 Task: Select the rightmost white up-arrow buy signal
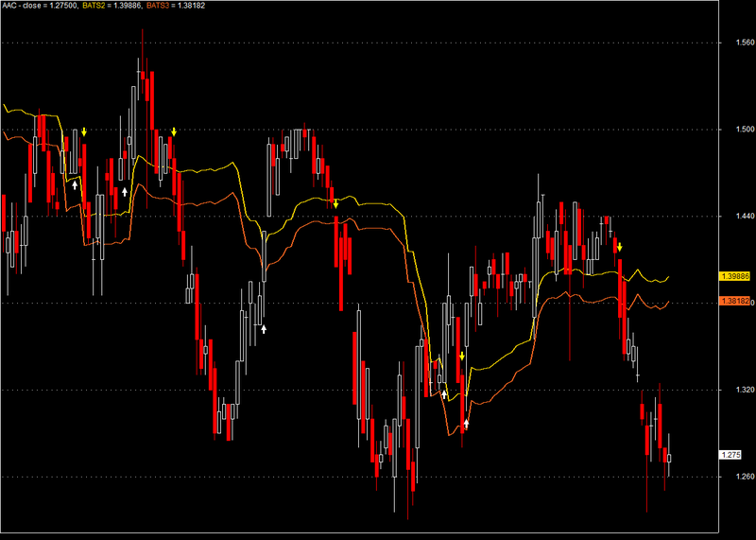466,424
